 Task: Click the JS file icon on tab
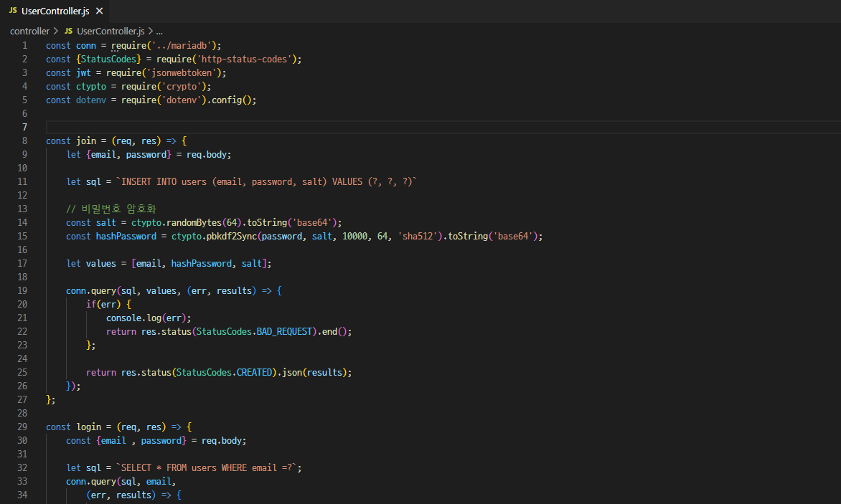point(14,11)
